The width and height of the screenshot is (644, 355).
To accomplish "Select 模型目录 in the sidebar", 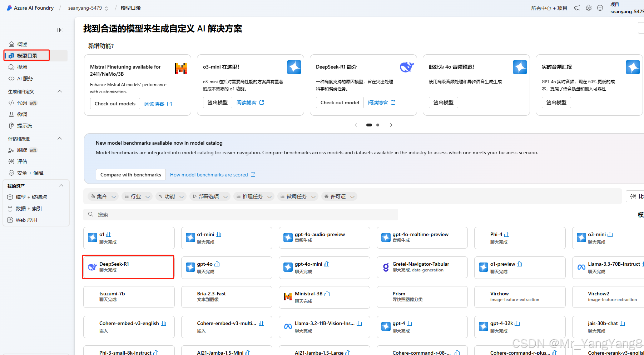I will (36, 56).
